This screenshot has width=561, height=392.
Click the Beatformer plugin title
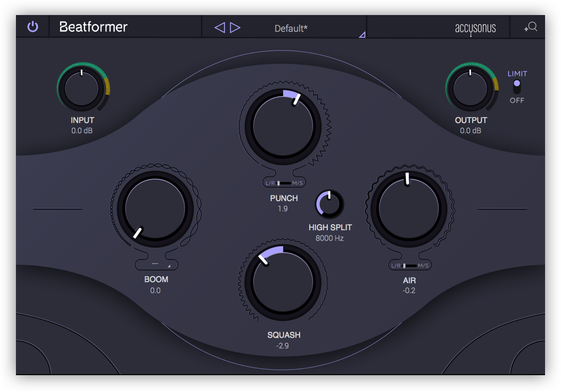click(94, 27)
